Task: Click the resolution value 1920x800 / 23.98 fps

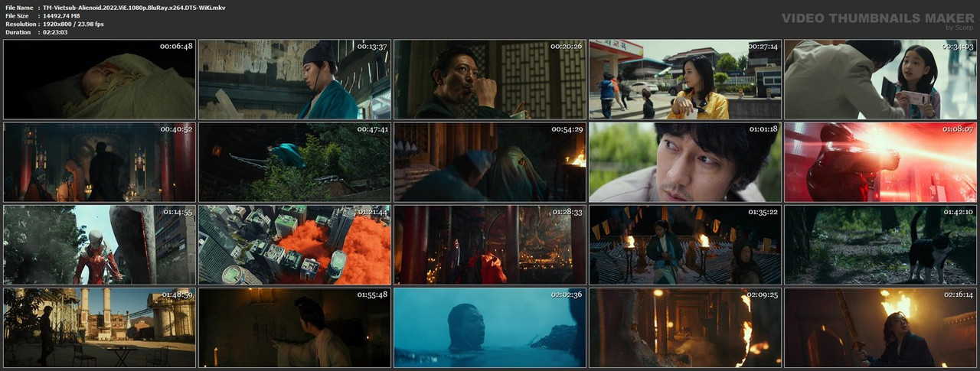Action: (73, 24)
